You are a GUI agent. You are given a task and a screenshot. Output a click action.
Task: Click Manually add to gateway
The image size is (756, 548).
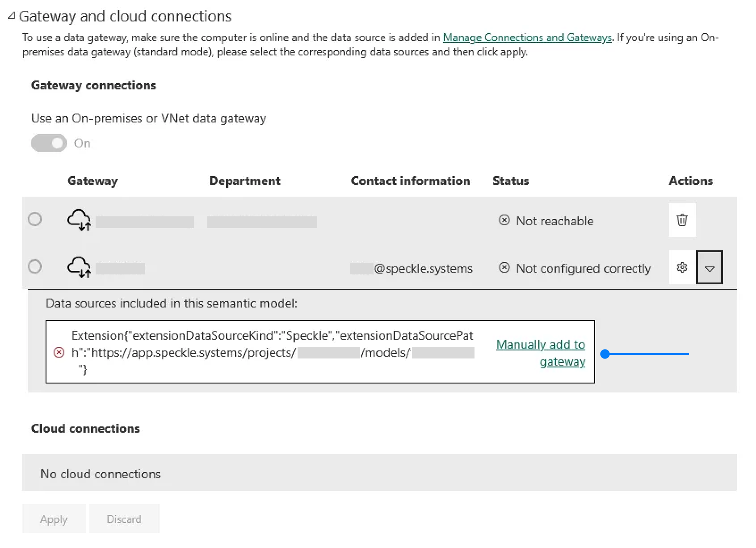(x=540, y=353)
